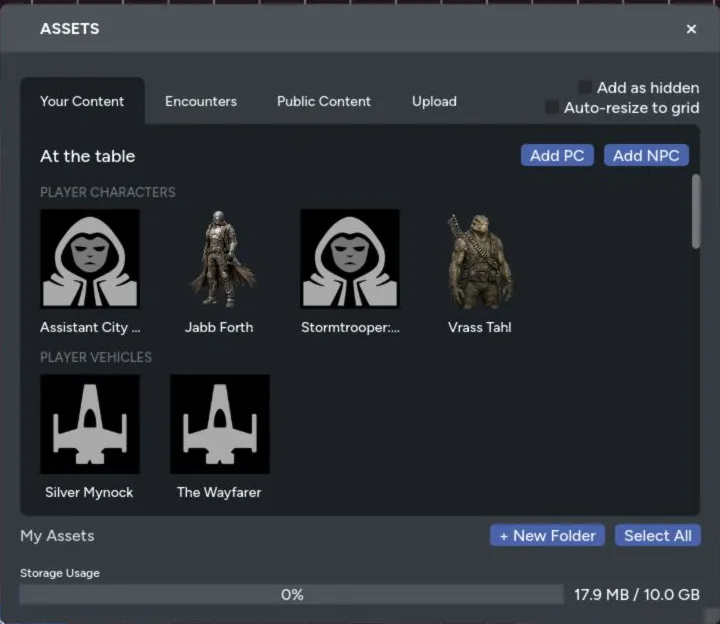Click the '17.9 MB / 10.0 GB' storage text
Screen dimensions: 720x624
click(x=637, y=595)
